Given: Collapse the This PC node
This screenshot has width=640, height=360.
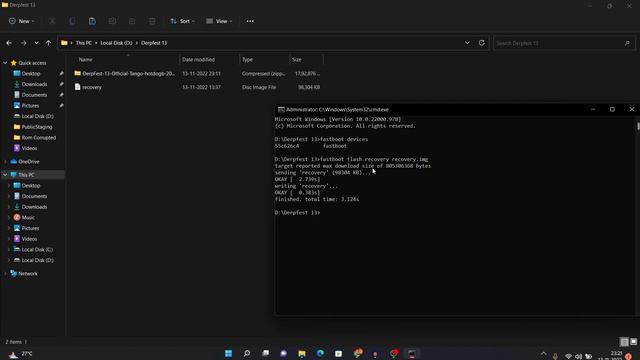Looking at the screenshot, I should tap(5, 175).
